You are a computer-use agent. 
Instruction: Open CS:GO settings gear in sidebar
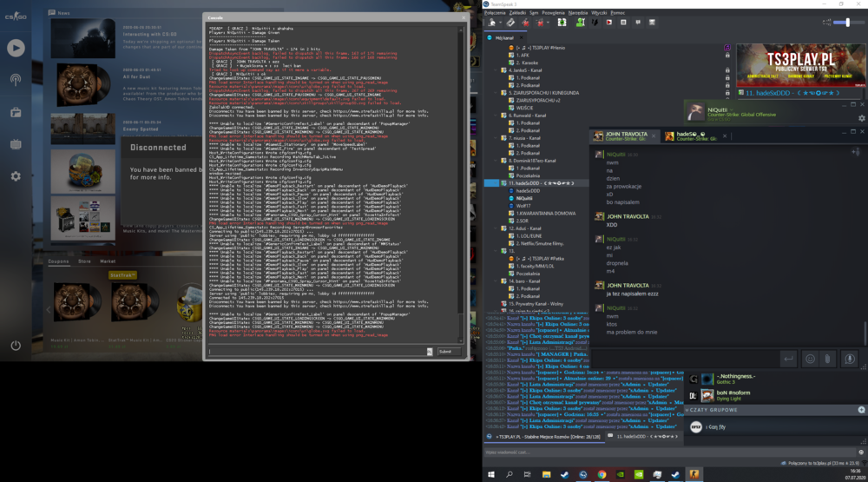16,176
